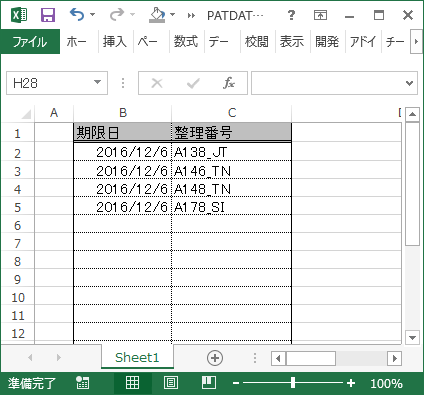Open the Name Box dropdown arrow
This screenshot has height=395, width=424.
97,82
